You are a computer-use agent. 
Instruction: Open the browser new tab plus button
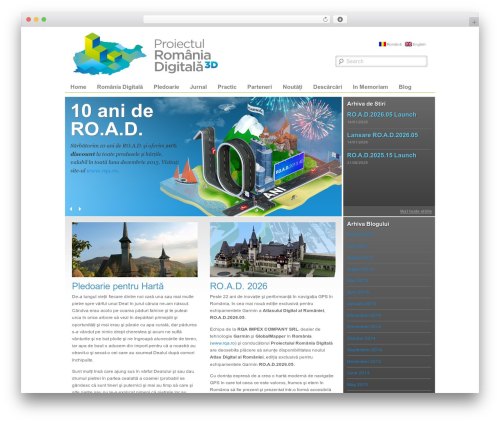coord(474,22)
